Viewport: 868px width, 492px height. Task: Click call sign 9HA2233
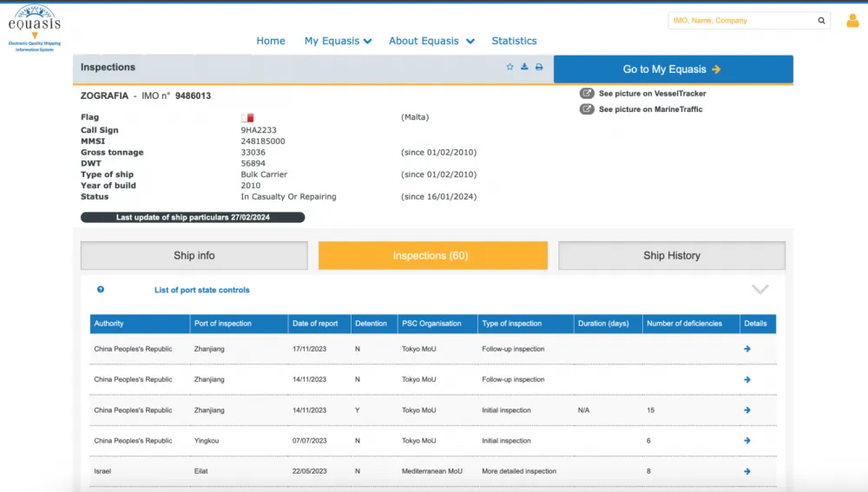259,130
